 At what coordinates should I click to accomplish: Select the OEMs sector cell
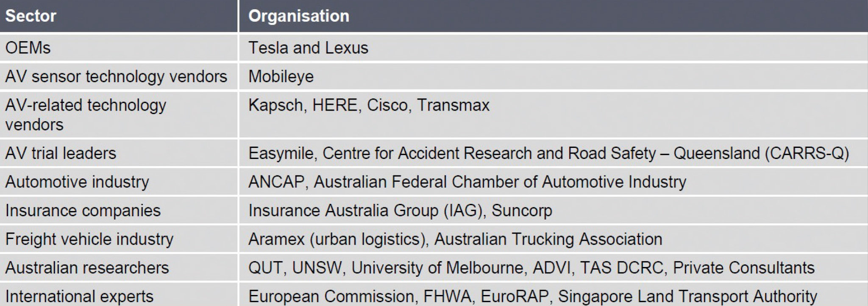pyautogui.click(x=119, y=47)
